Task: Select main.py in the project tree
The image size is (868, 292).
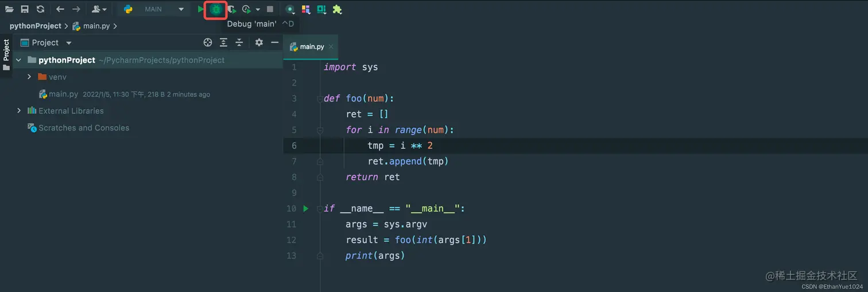Action: 58,94
